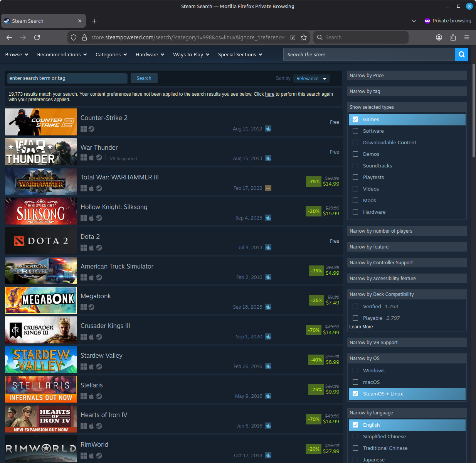Open the Firefox hamburger menu
This screenshot has height=463, width=476.
pyautogui.click(x=467, y=37)
